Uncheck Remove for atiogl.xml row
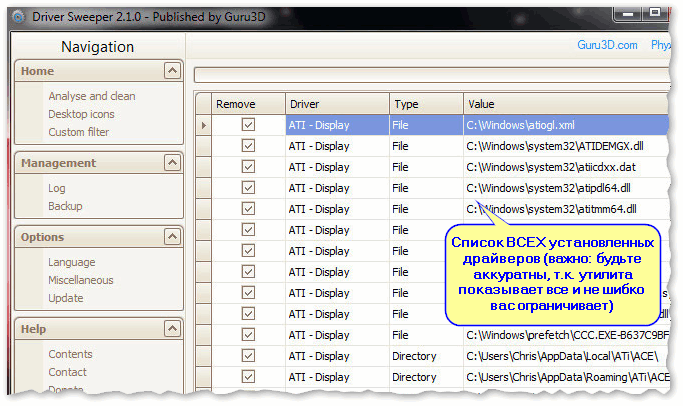The width and height of the screenshot is (683, 406). coord(248,125)
